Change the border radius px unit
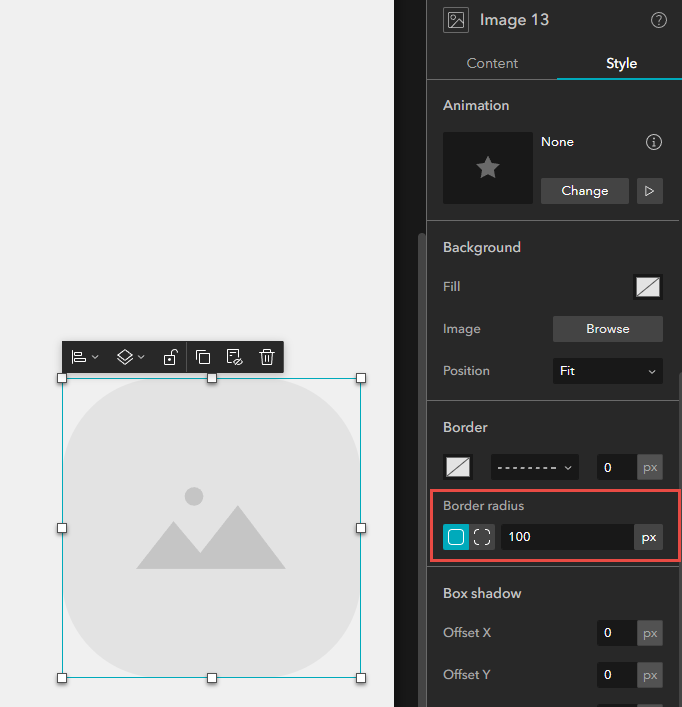Image resolution: width=682 pixels, height=707 pixels. pos(648,537)
